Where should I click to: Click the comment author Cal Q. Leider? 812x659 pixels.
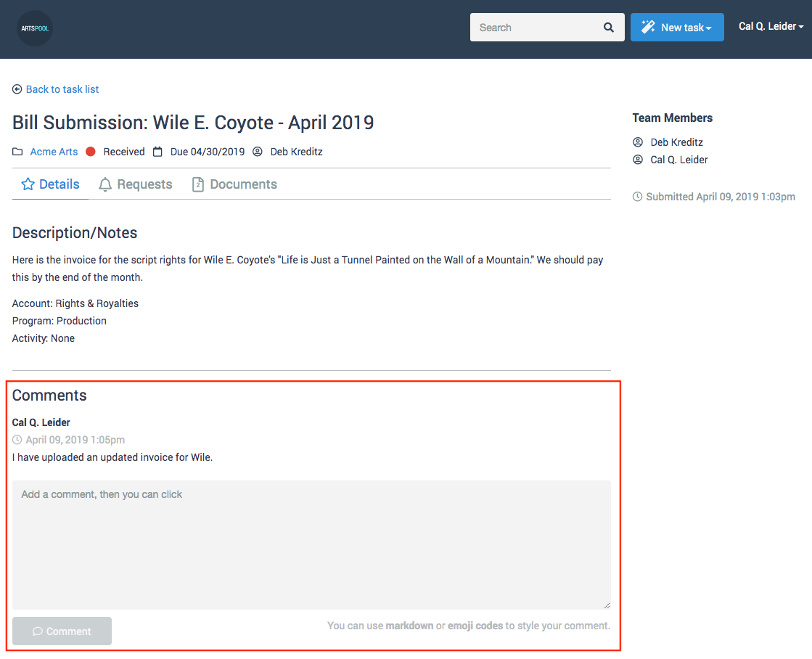pos(41,422)
